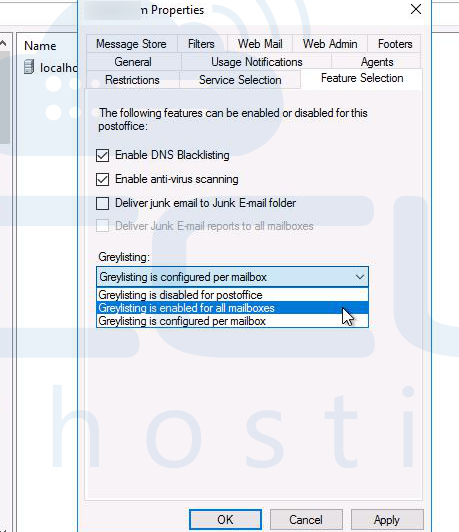Open the Agents tab
This screenshot has height=532, width=459.
tap(377, 62)
